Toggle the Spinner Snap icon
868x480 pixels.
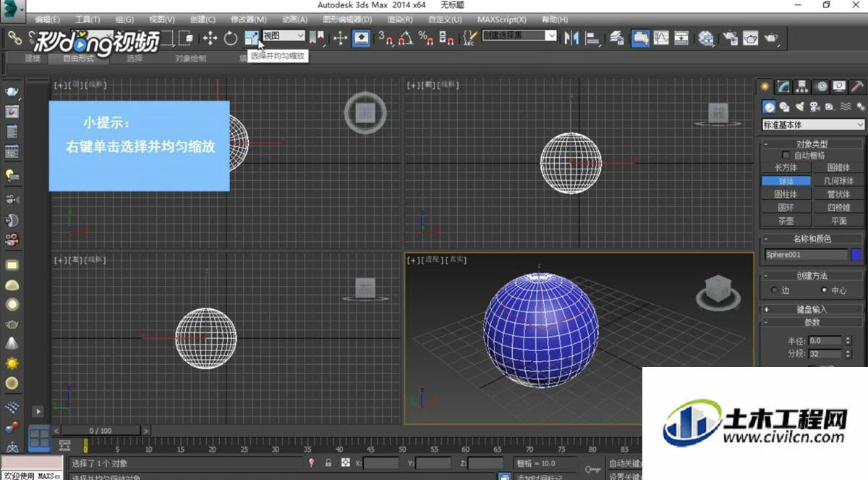(446, 38)
